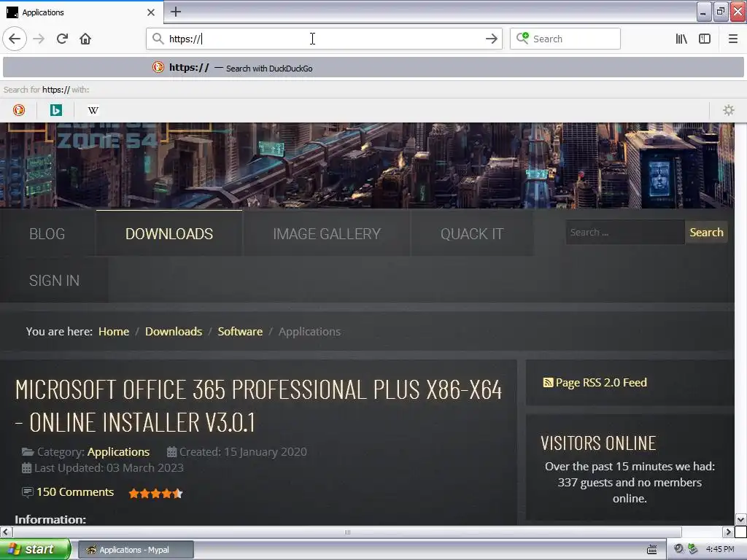Open the 150 Comments link
Image resolution: width=747 pixels, height=560 pixels.
75,492
